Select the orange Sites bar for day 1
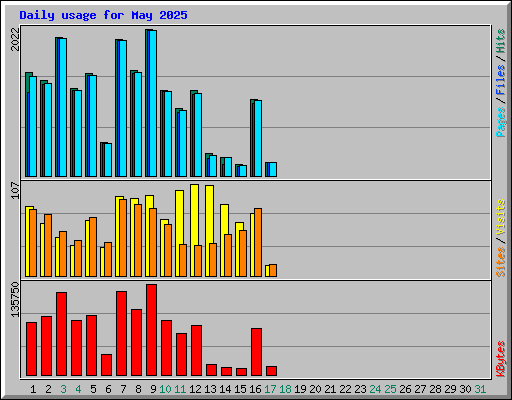 [x=33, y=243]
